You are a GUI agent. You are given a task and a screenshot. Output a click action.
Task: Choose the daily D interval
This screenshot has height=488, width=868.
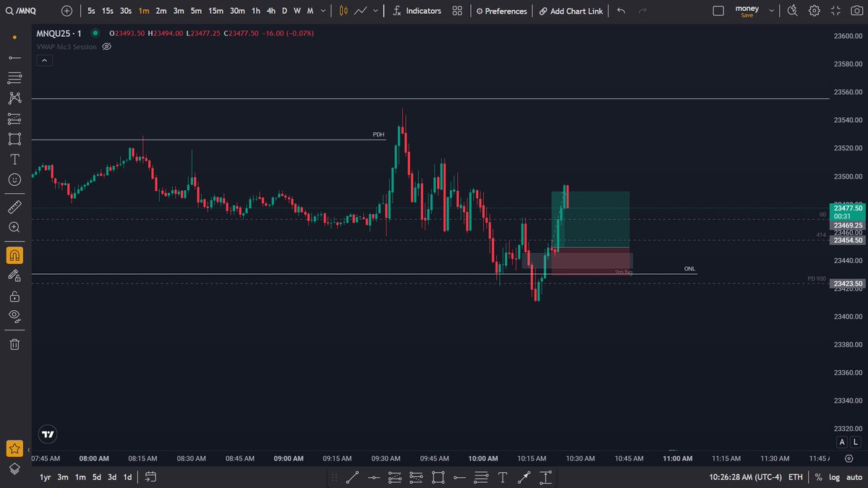coord(284,11)
